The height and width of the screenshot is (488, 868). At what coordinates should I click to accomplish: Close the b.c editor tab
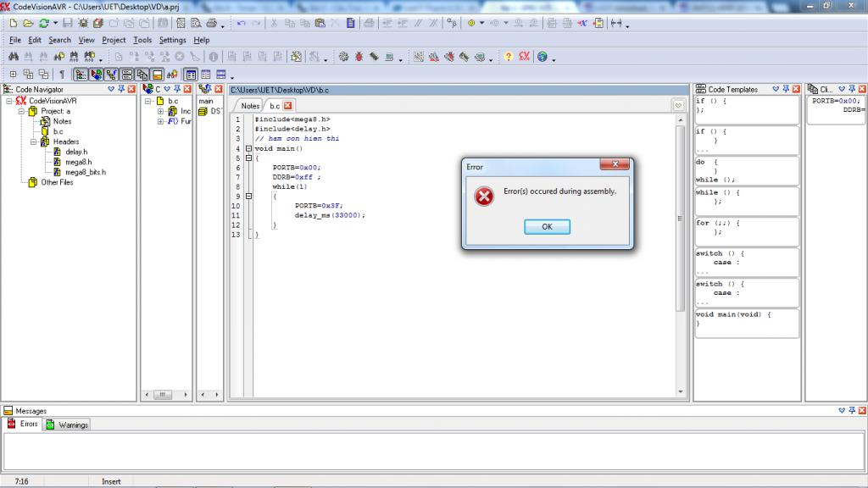pyautogui.click(x=288, y=106)
